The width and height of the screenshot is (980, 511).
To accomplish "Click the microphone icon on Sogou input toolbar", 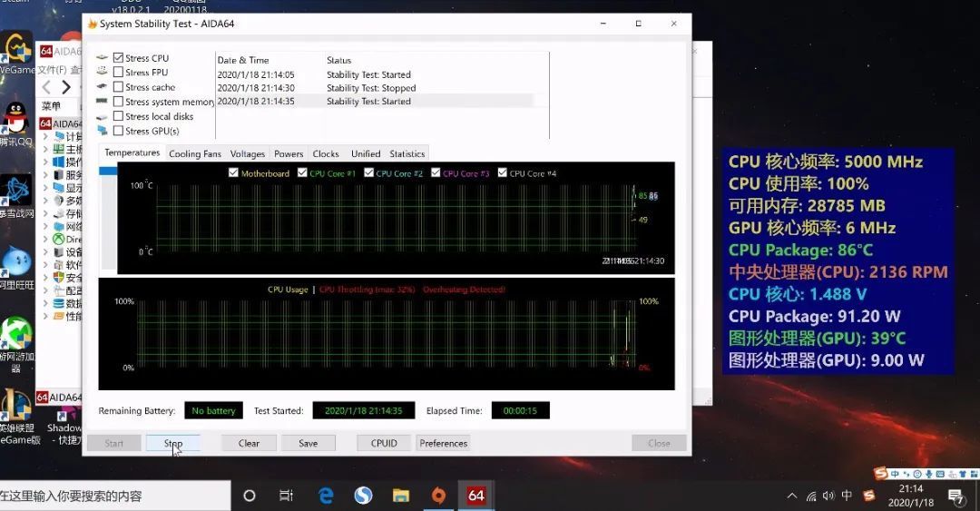I will (929, 474).
